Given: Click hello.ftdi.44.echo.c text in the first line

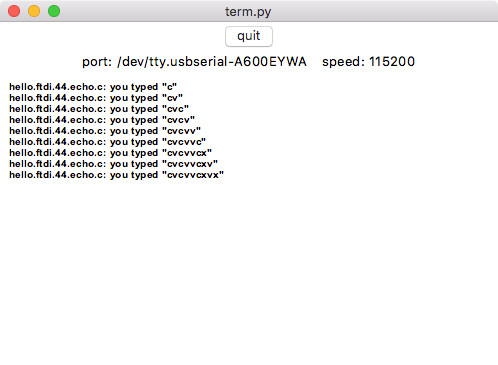Looking at the screenshot, I should pyautogui.click(x=58, y=87).
